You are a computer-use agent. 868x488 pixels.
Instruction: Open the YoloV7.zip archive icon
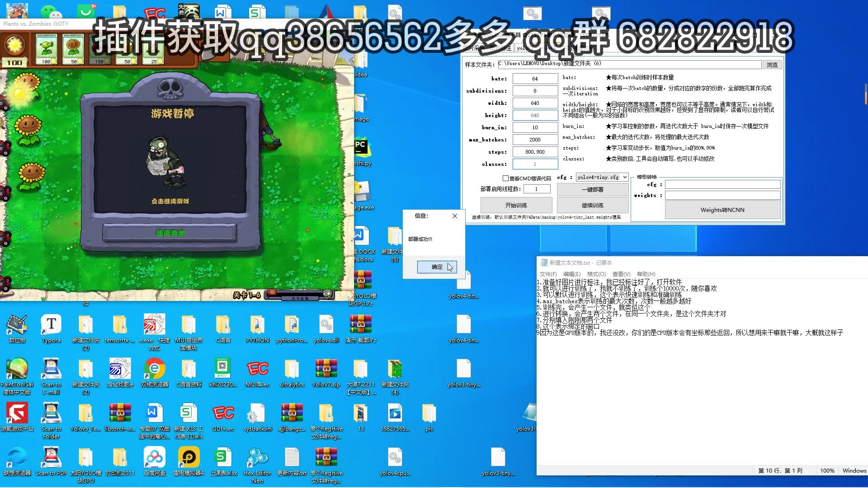(x=326, y=369)
